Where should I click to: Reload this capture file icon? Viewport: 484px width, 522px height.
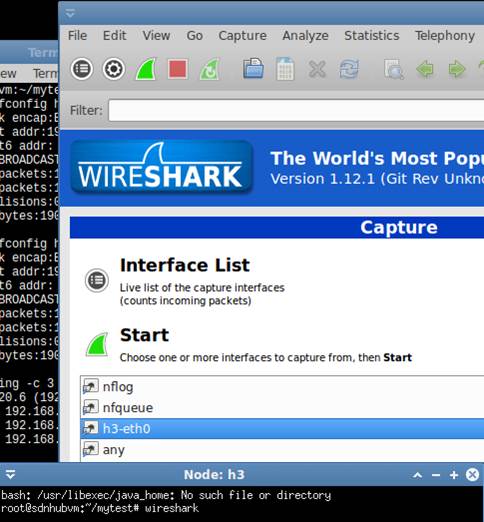(x=349, y=69)
